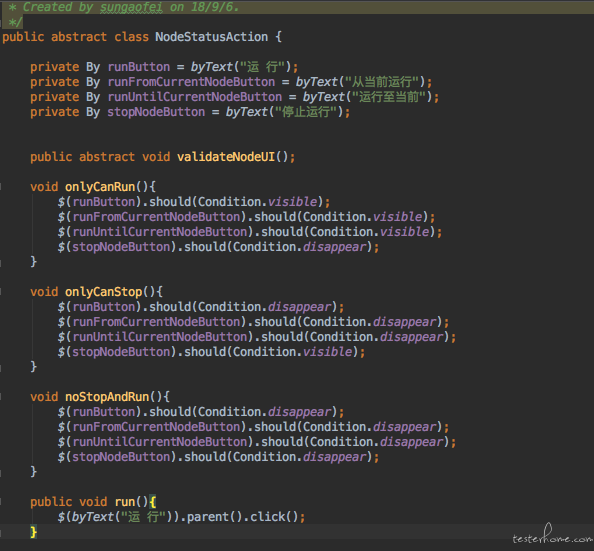
Task: Click the "停止运行" string literal
Action: tap(306, 112)
